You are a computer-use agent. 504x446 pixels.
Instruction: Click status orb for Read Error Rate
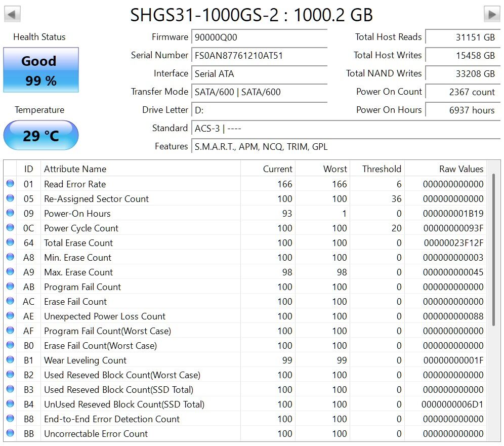click(x=10, y=184)
